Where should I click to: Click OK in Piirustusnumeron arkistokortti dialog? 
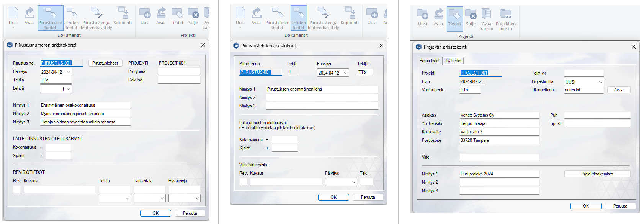[x=155, y=213]
